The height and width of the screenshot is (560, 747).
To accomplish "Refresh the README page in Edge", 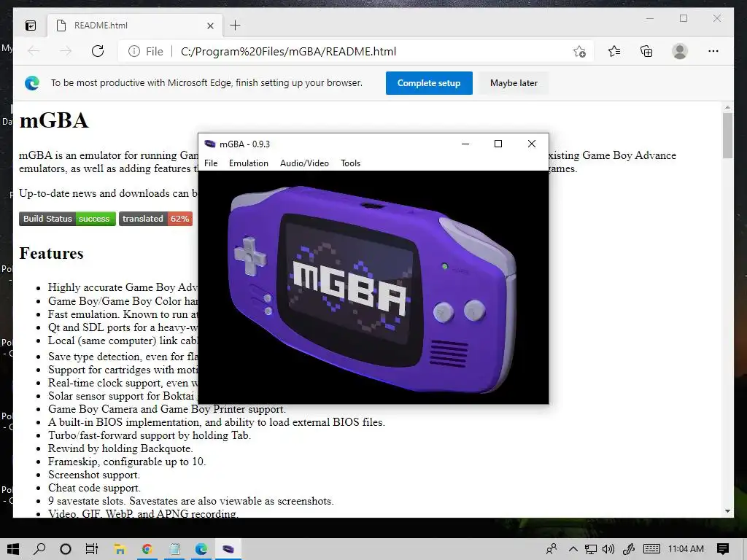I will click(x=98, y=51).
